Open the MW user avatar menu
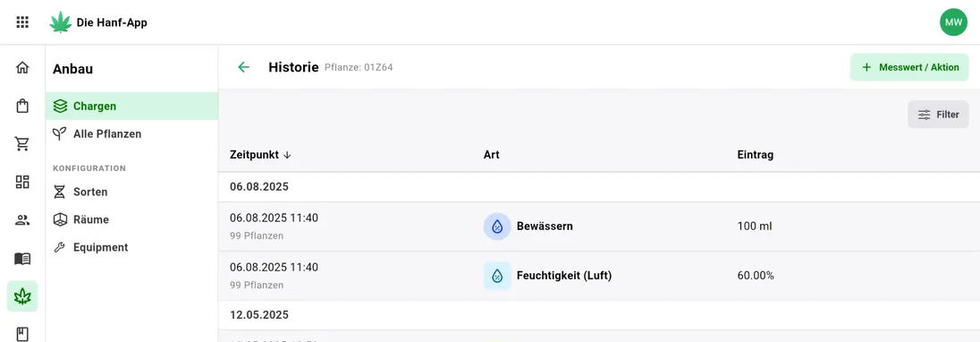980x342 pixels. (953, 22)
